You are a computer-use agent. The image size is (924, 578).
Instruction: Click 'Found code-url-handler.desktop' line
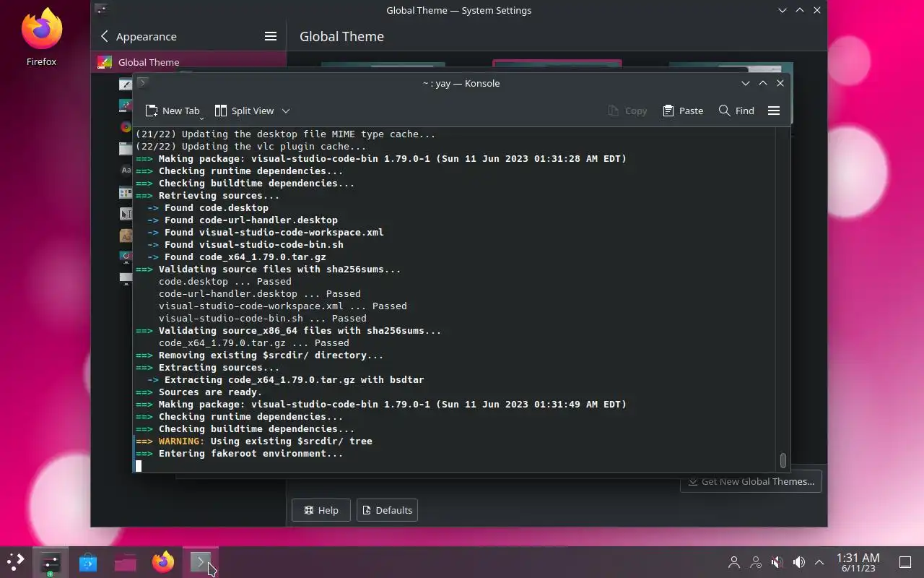coord(243,220)
